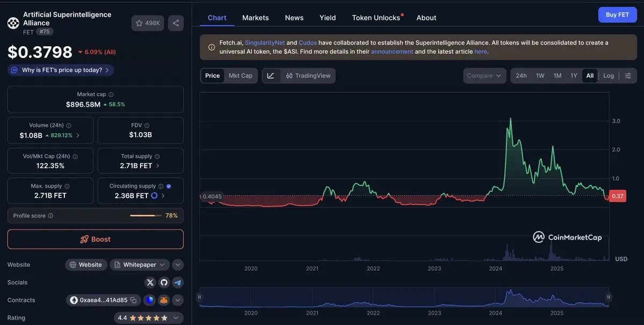Viewport: 644px width, 325px height.
Task: Open the Compare dropdown
Action: click(x=485, y=76)
